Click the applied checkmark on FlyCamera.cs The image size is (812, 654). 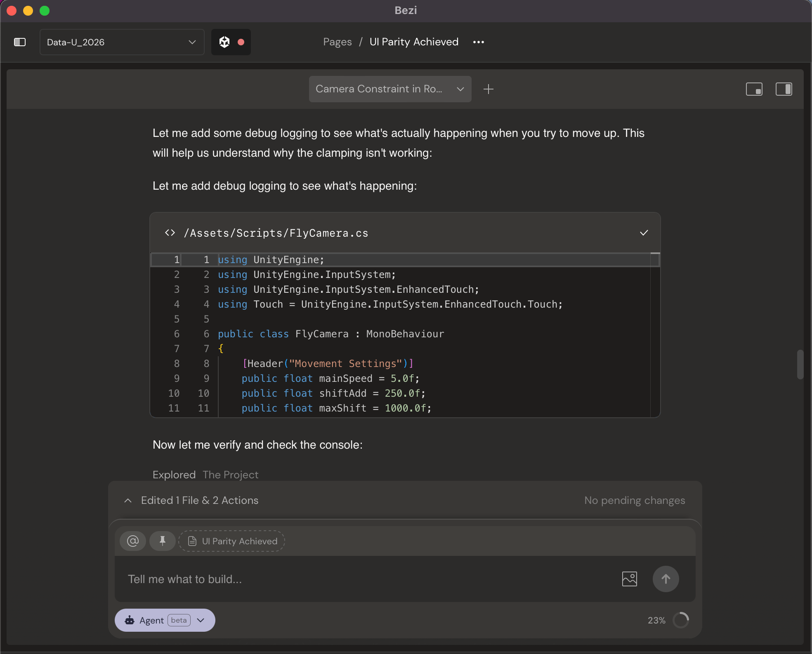click(644, 233)
